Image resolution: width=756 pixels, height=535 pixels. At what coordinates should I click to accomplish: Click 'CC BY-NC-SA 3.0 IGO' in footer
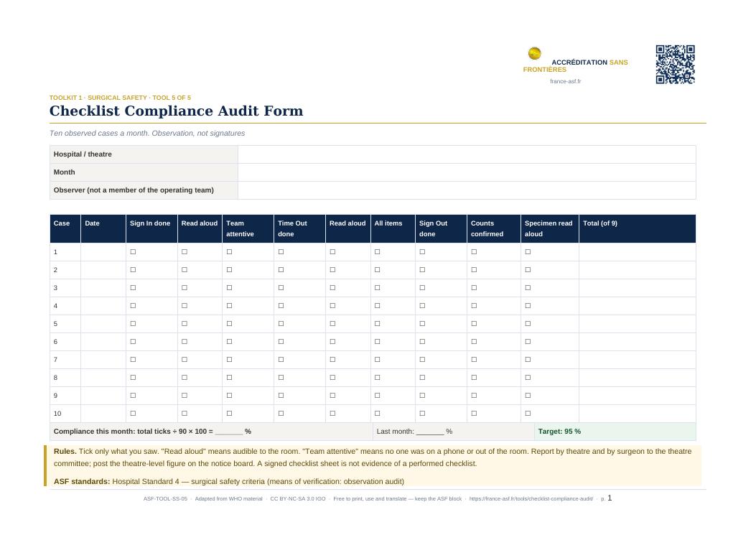tap(298, 499)
